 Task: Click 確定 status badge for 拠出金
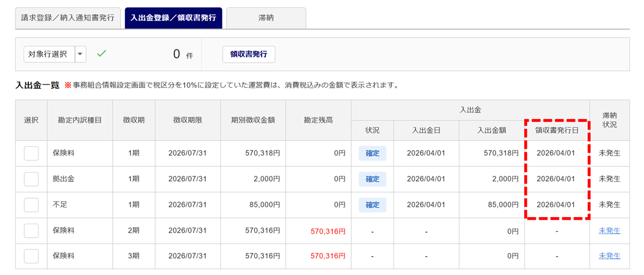(372, 179)
